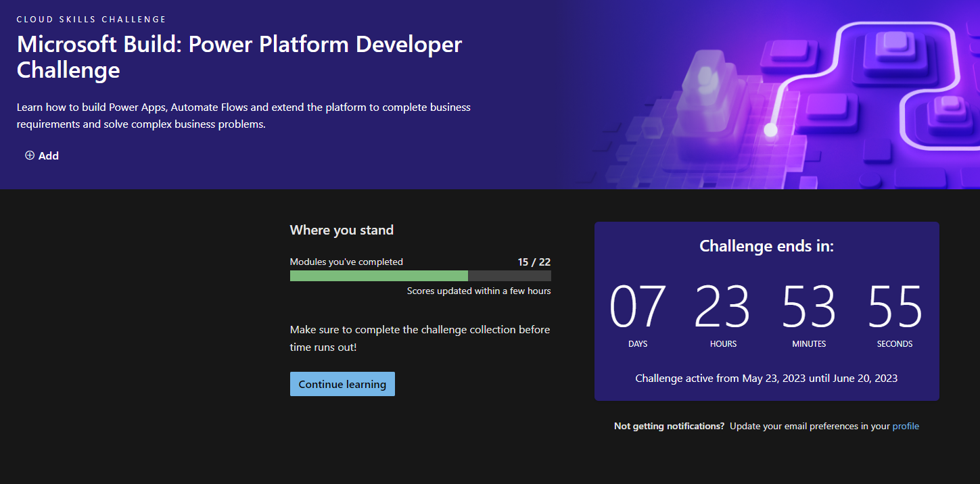Image resolution: width=980 pixels, height=484 pixels.
Task: Click the 55 seconds countdown number
Action: tap(895, 307)
